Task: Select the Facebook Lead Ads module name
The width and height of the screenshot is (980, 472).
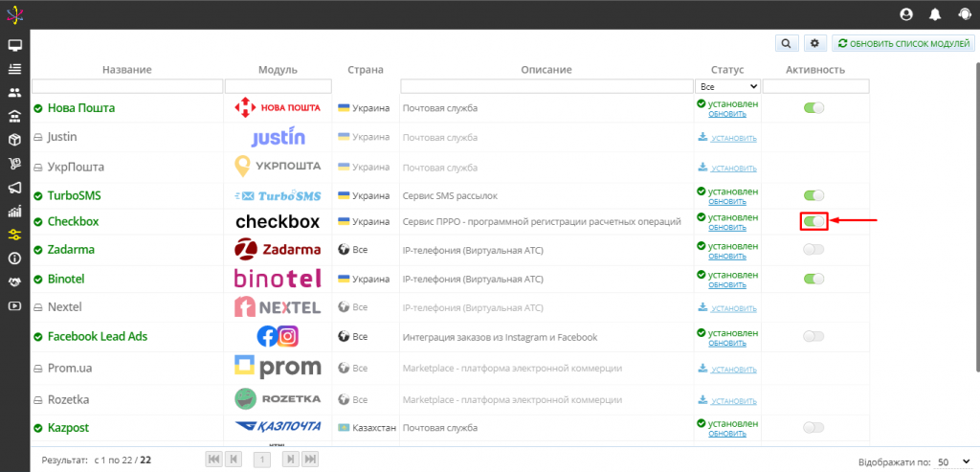Action: tap(98, 336)
